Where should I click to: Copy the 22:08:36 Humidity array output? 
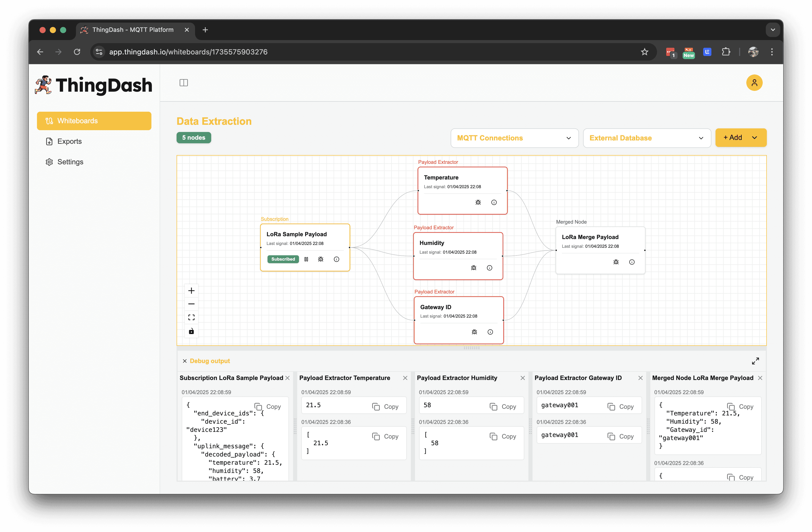click(503, 436)
